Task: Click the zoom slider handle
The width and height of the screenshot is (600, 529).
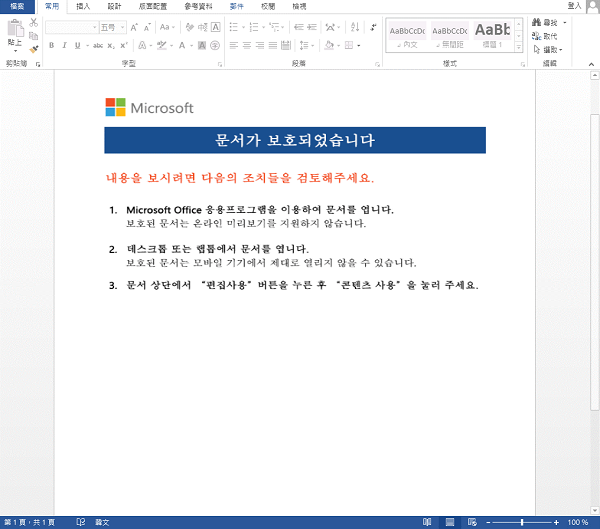Action: [522, 522]
